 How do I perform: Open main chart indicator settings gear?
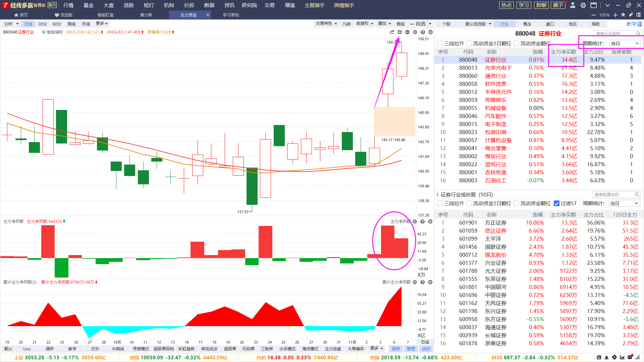[x=415, y=32]
